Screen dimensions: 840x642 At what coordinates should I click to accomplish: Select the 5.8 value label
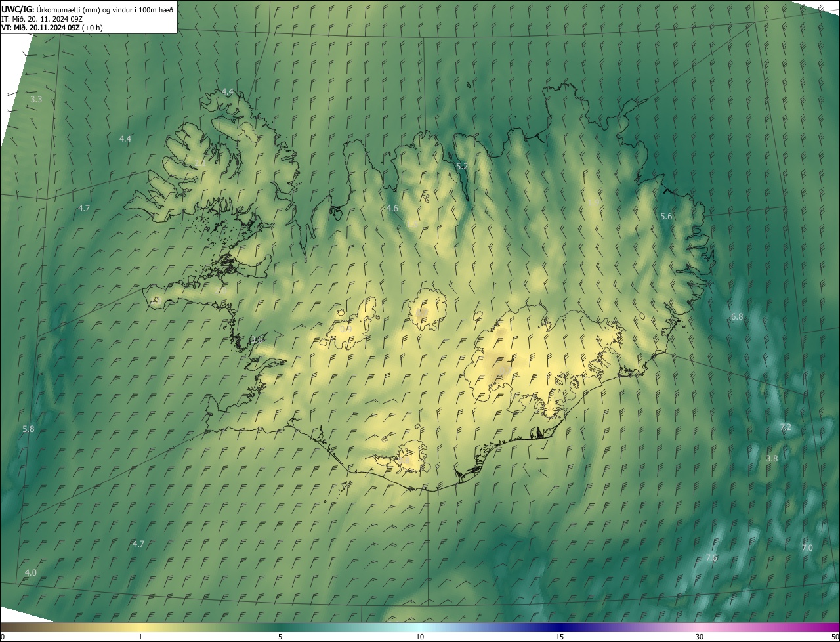coord(28,429)
